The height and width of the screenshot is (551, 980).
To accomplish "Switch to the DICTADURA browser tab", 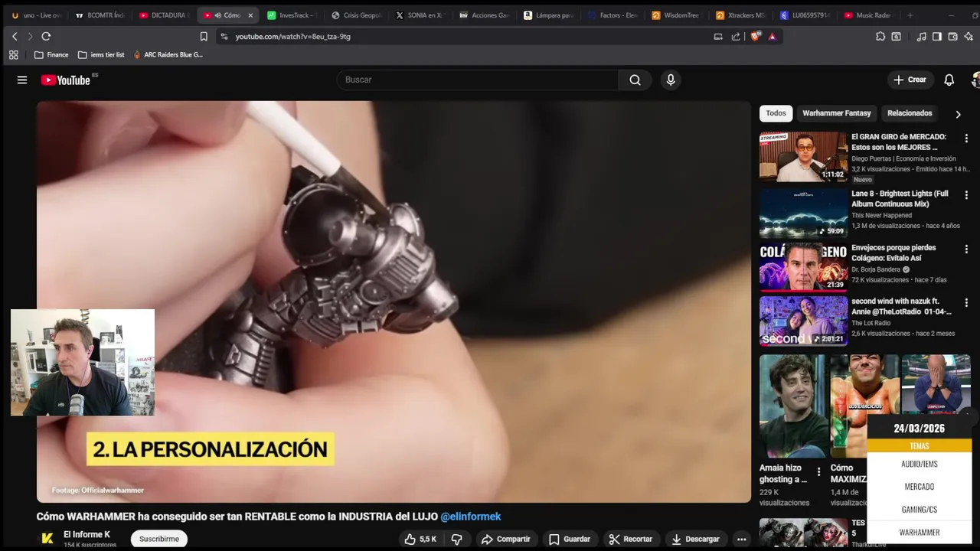I will 165,15.
